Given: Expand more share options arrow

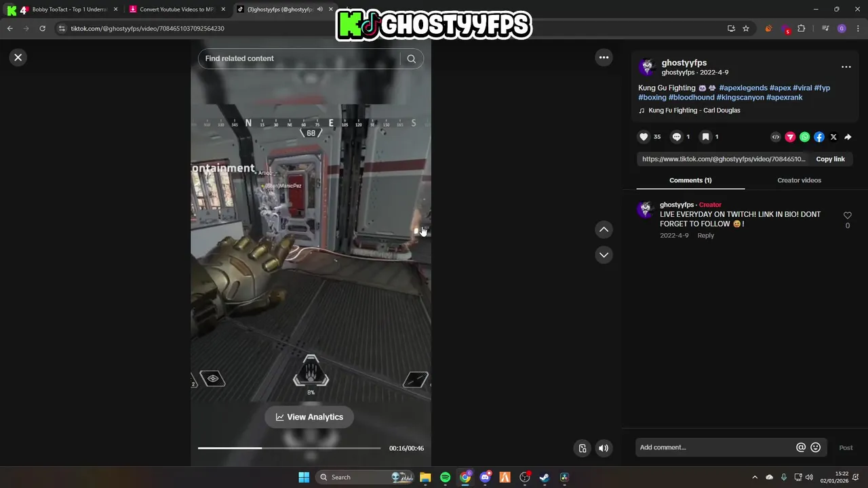Looking at the screenshot, I should click(x=848, y=137).
